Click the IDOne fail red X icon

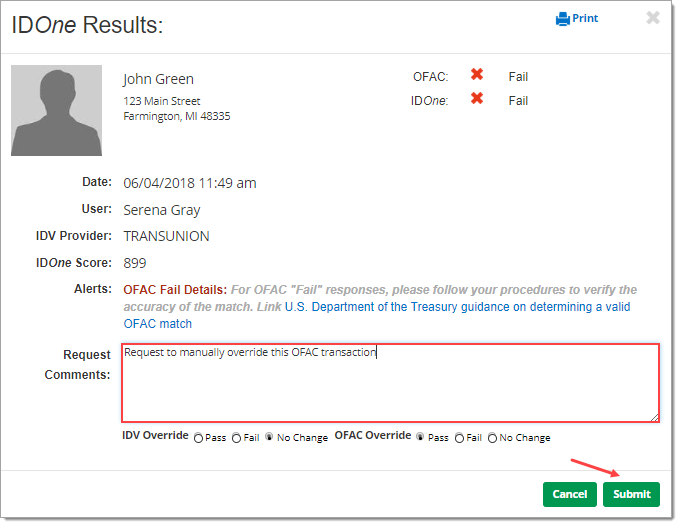(477, 98)
